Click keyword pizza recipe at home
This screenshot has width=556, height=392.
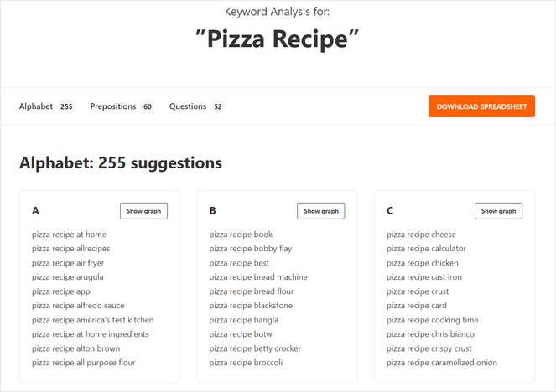(x=70, y=235)
